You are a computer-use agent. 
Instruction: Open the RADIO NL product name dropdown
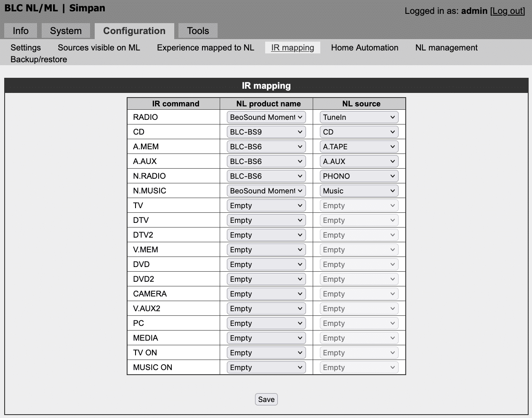[266, 117]
